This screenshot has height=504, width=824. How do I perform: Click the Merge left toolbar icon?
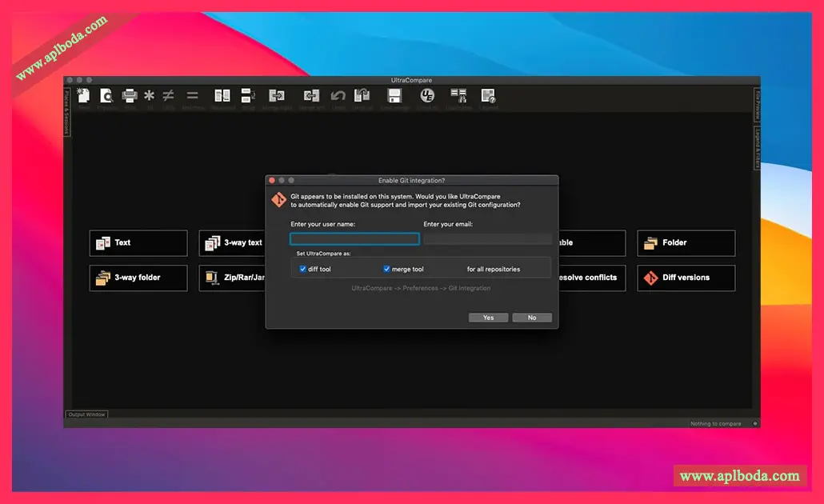[x=311, y=96]
